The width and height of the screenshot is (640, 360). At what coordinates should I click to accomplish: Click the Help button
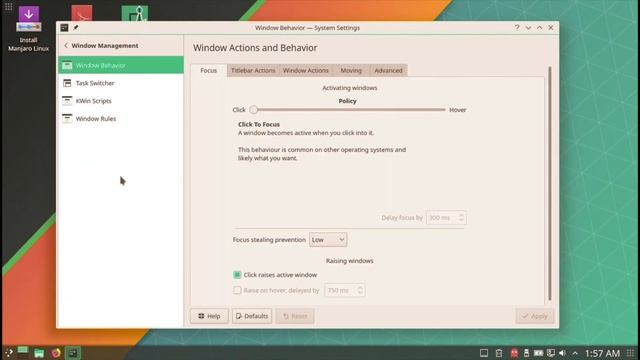click(x=209, y=316)
